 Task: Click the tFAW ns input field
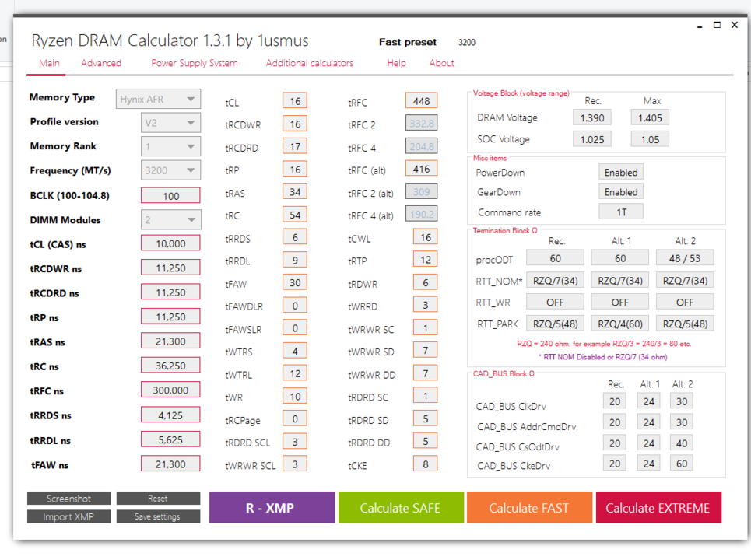pyautogui.click(x=170, y=464)
